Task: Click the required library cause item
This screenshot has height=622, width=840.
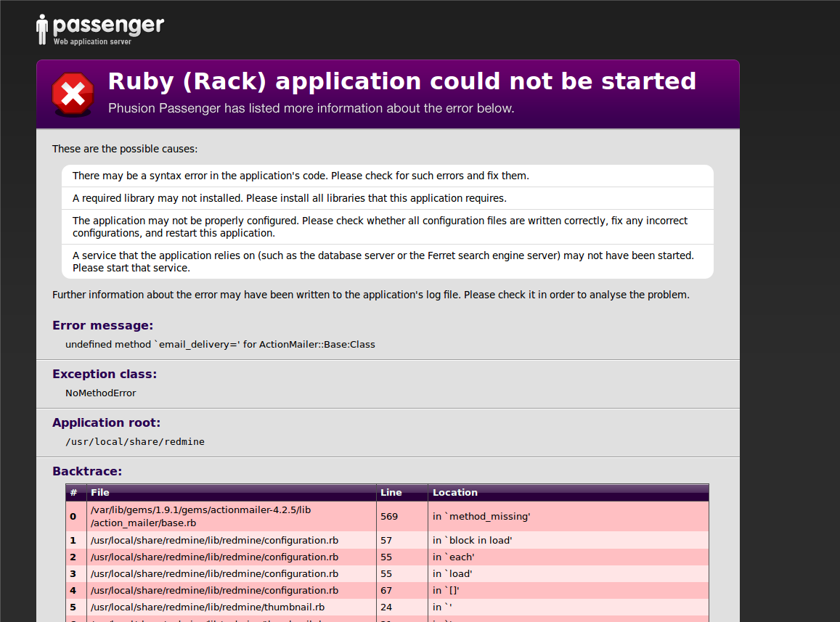Action: click(x=289, y=198)
